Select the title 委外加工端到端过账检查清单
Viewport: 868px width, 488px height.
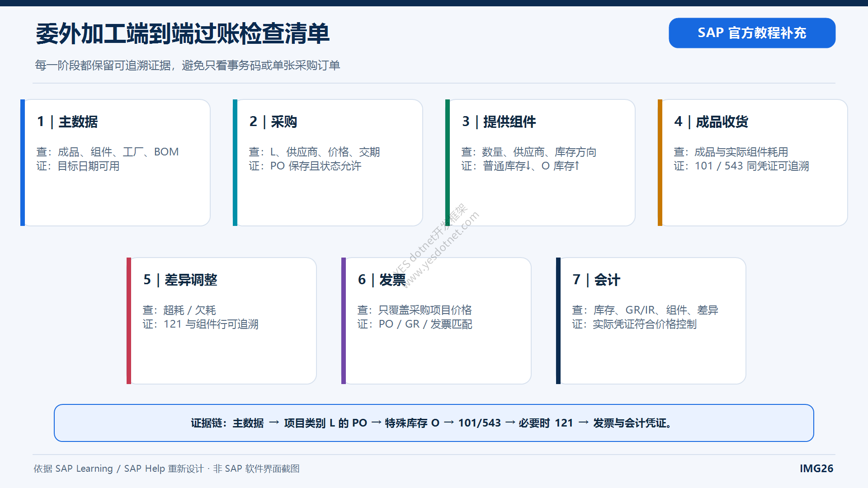(183, 34)
